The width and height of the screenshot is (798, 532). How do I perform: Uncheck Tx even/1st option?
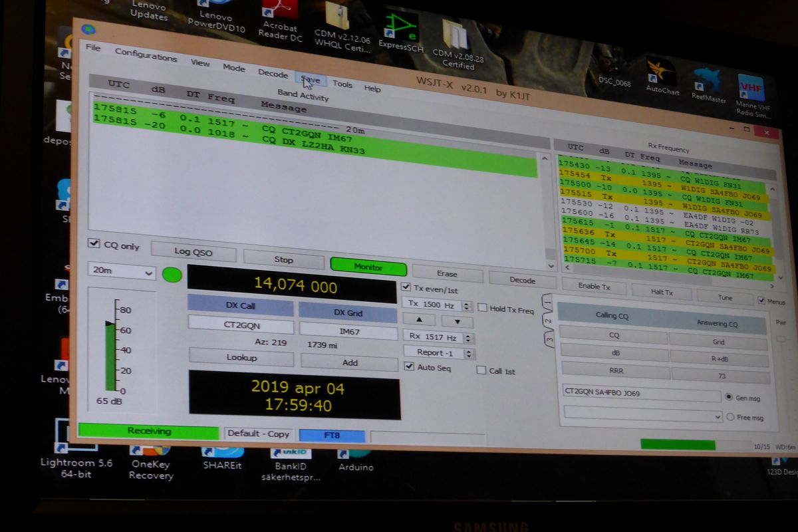[x=407, y=287]
